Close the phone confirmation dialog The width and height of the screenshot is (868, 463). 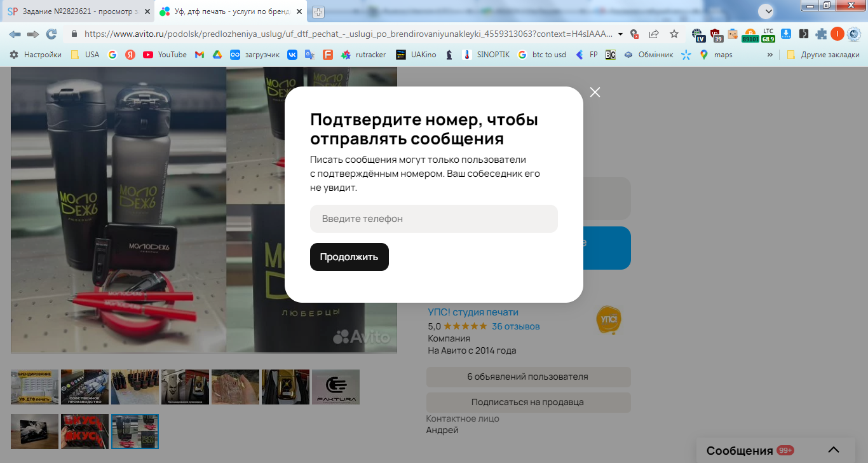coord(595,92)
